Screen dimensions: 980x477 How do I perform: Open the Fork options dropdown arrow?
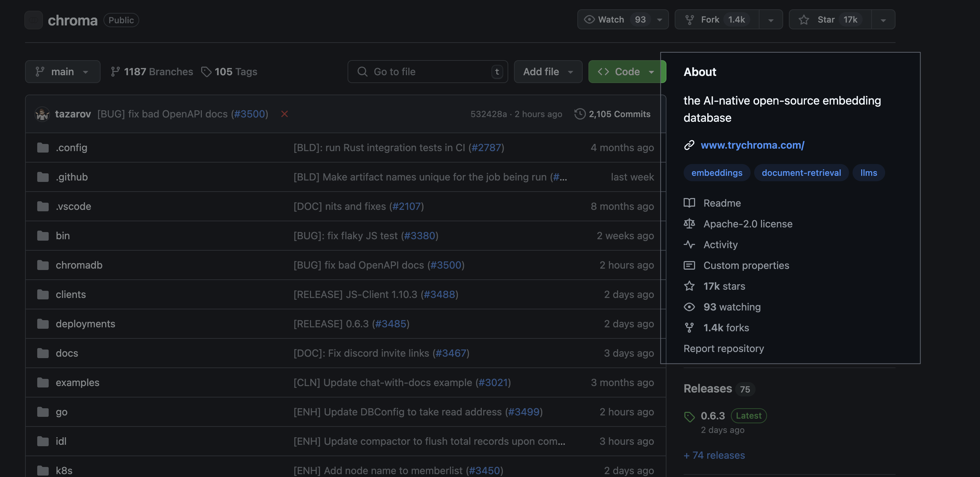click(771, 20)
